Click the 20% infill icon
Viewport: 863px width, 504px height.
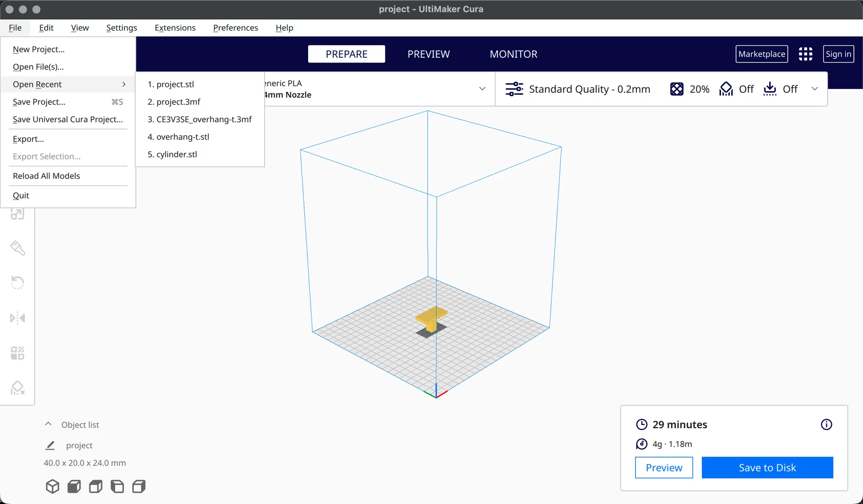click(677, 89)
